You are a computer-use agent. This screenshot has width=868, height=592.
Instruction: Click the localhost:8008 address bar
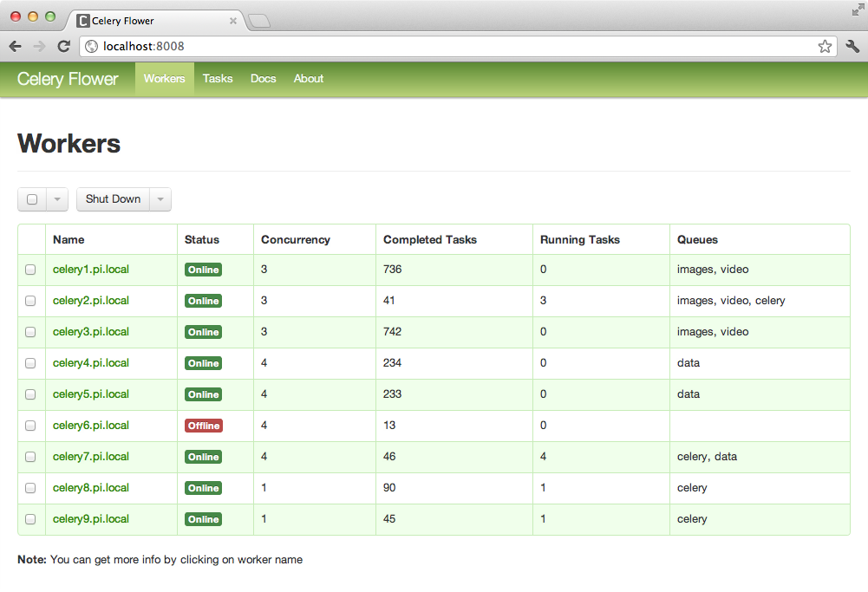459,47
